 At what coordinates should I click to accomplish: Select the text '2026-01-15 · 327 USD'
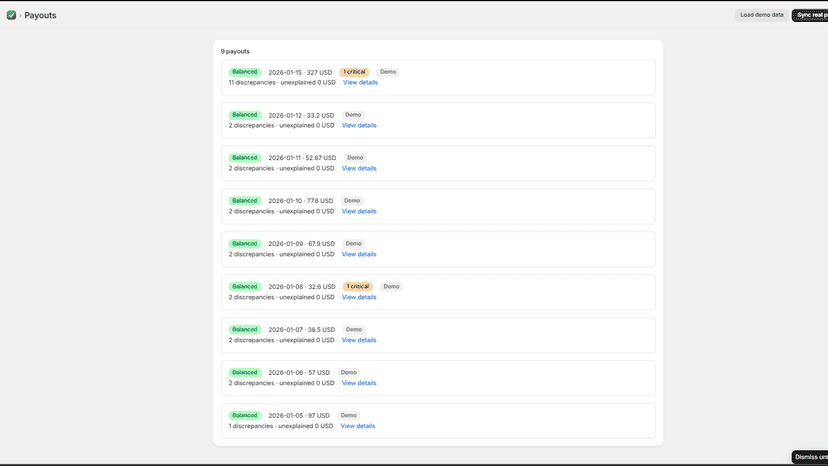300,72
